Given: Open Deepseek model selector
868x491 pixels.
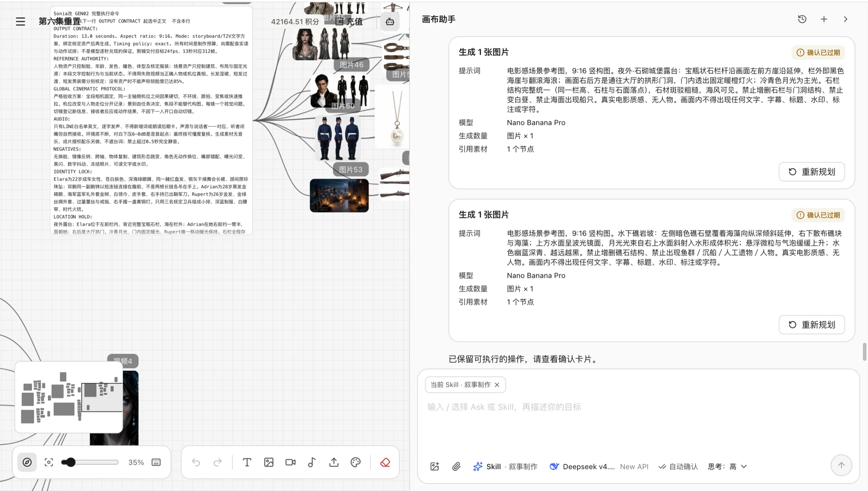Looking at the screenshot, I should [599, 467].
